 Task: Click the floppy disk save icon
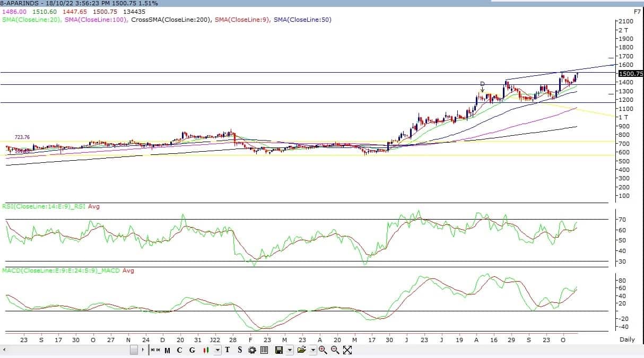[279, 350]
